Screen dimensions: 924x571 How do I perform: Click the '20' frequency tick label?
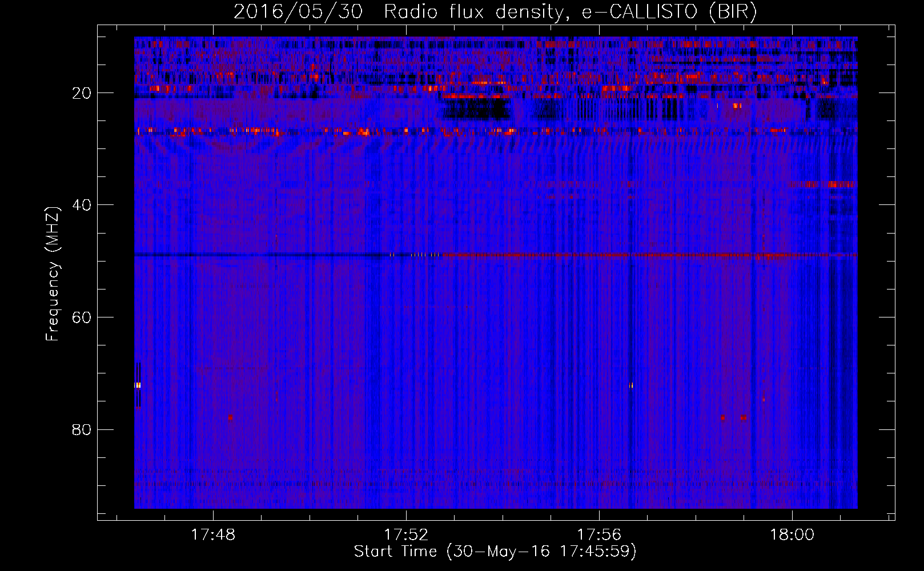[82, 93]
